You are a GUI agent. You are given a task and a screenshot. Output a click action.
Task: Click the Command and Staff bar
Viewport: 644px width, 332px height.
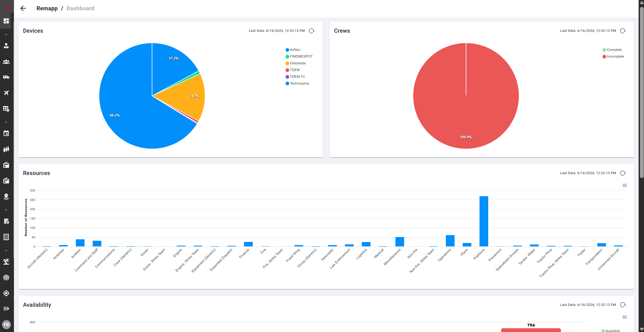97,244
